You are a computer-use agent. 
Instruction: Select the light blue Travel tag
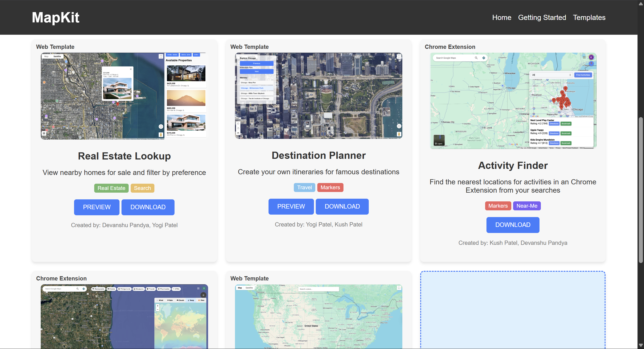click(x=304, y=187)
